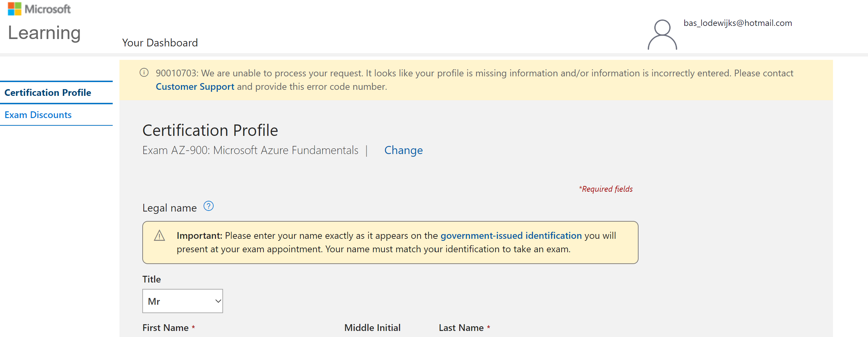The width and height of the screenshot is (868, 337).
Task: Click the First Name field label
Action: [165, 328]
